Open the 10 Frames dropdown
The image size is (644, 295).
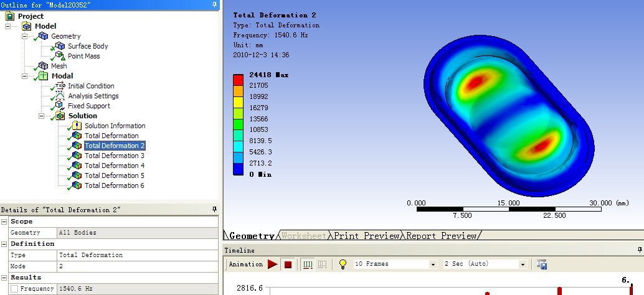pyautogui.click(x=433, y=265)
